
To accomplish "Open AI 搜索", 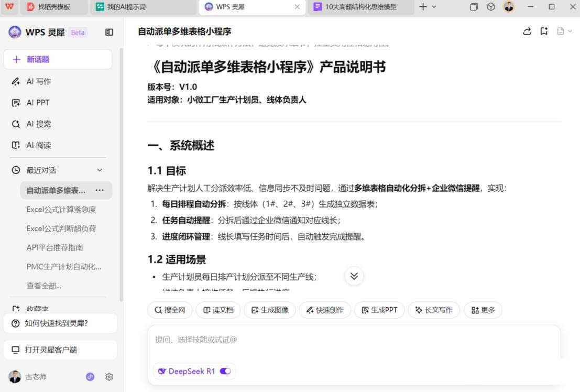I will [38, 124].
